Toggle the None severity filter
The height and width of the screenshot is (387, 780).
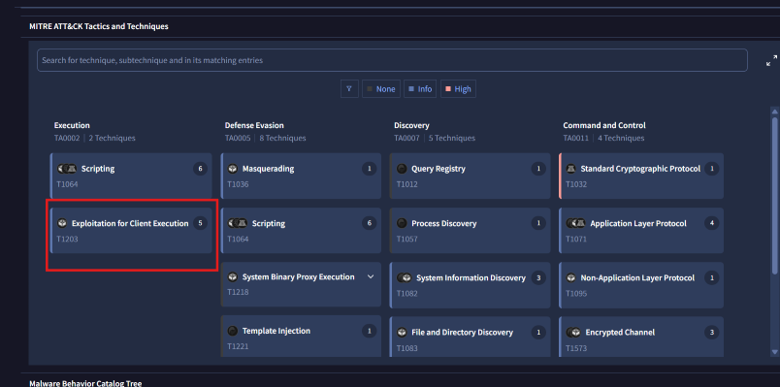click(x=381, y=89)
